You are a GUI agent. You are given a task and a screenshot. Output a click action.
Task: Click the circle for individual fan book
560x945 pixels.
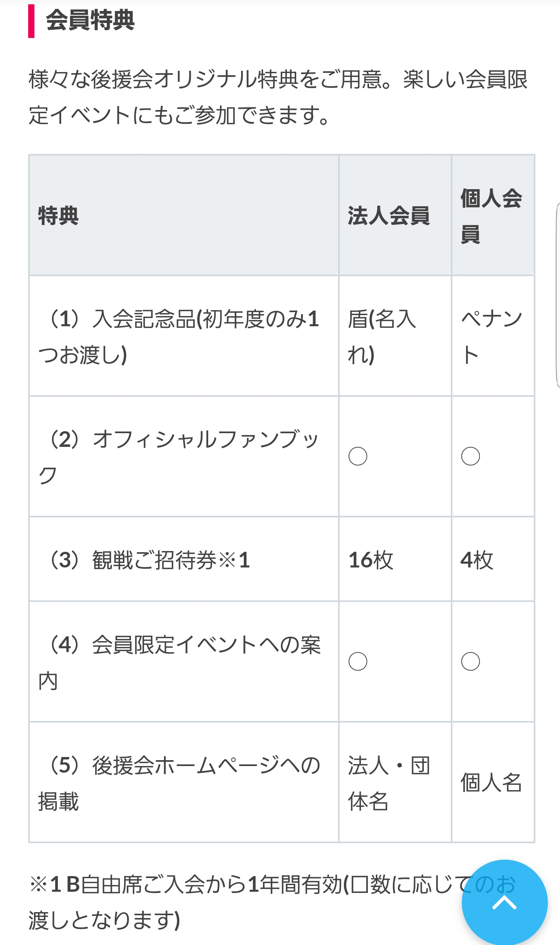(470, 456)
